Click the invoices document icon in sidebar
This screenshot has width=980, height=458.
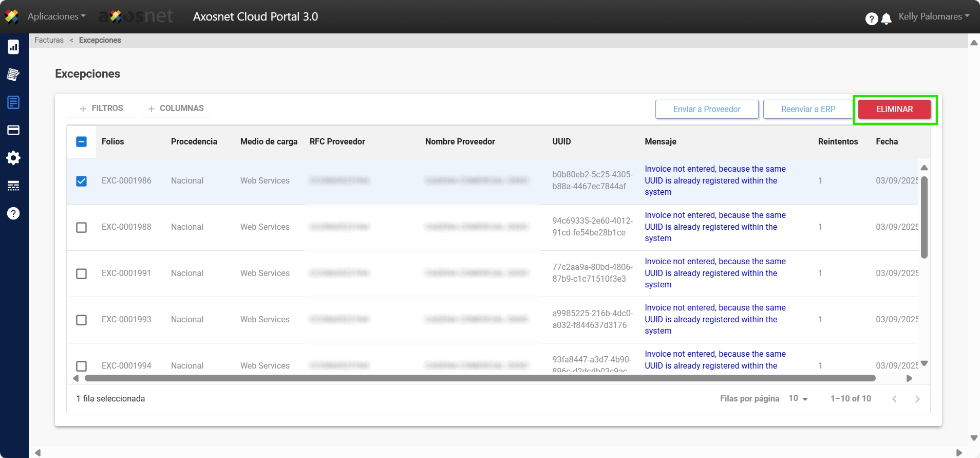[13, 102]
